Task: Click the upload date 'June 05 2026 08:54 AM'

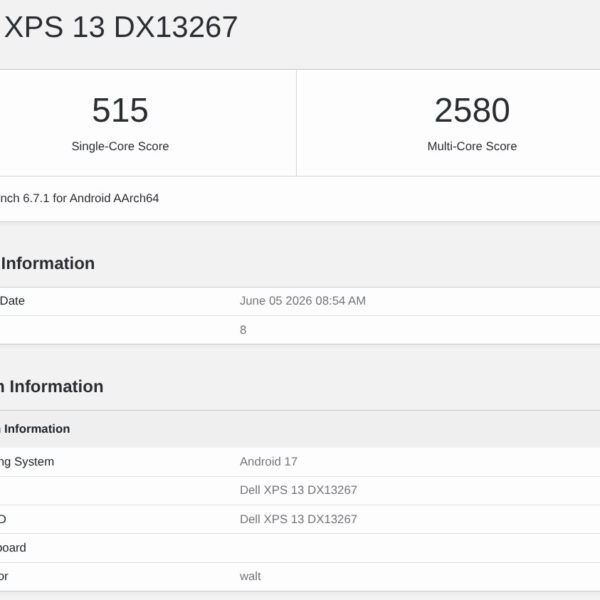Action: click(x=303, y=301)
